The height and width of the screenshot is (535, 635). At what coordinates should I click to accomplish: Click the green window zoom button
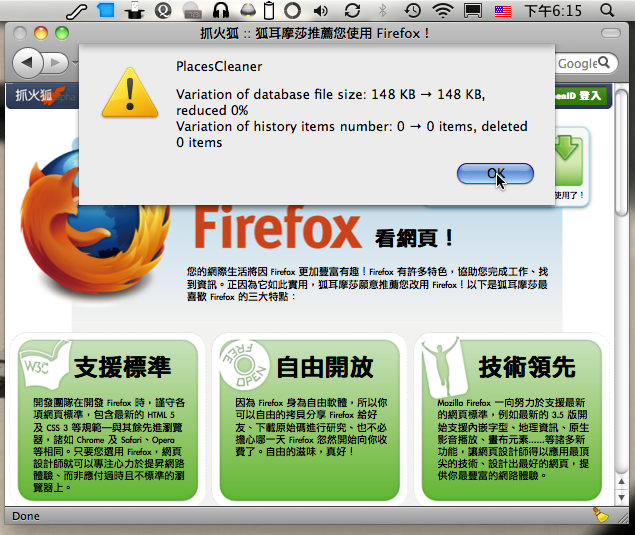point(62,33)
